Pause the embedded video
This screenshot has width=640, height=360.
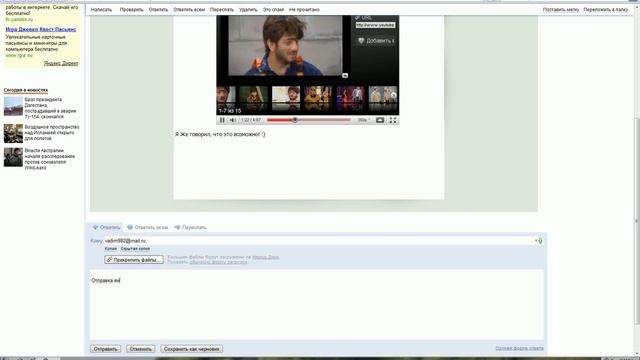tap(222, 120)
